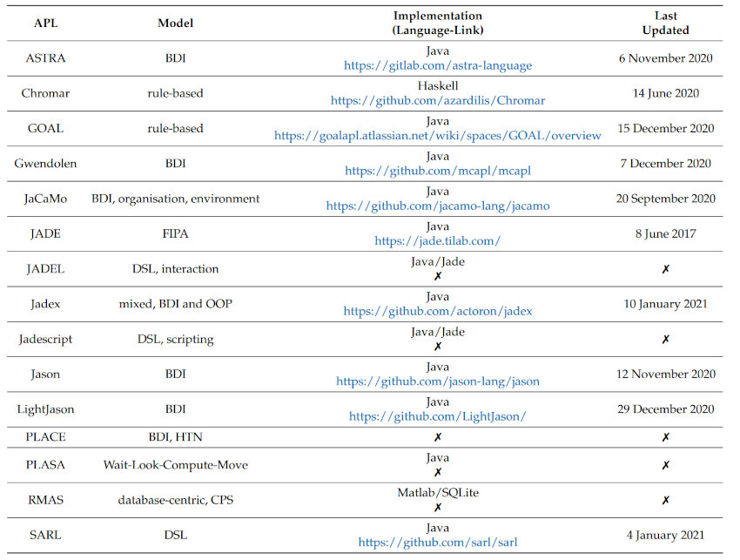Open the ASTRA GitLab repository link
The height and width of the screenshot is (560, 740).
click(438, 65)
